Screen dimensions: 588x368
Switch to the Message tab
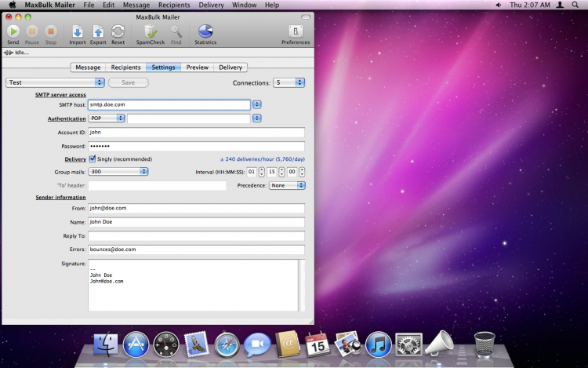[x=88, y=67]
